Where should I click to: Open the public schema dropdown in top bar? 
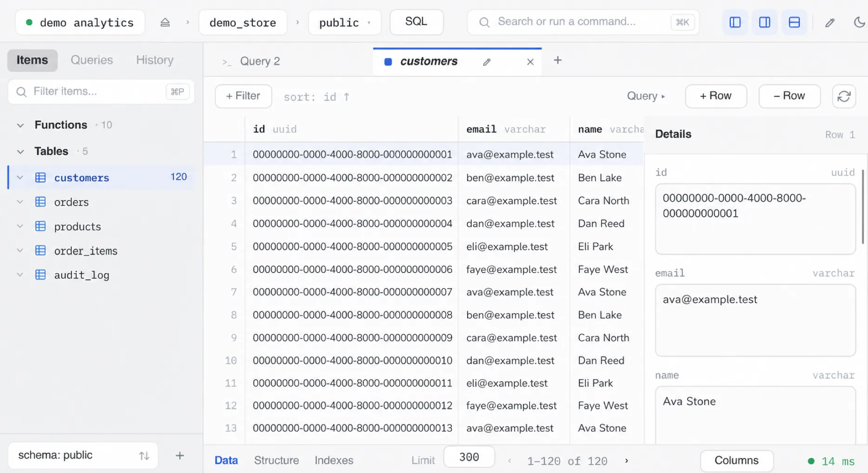345,22
